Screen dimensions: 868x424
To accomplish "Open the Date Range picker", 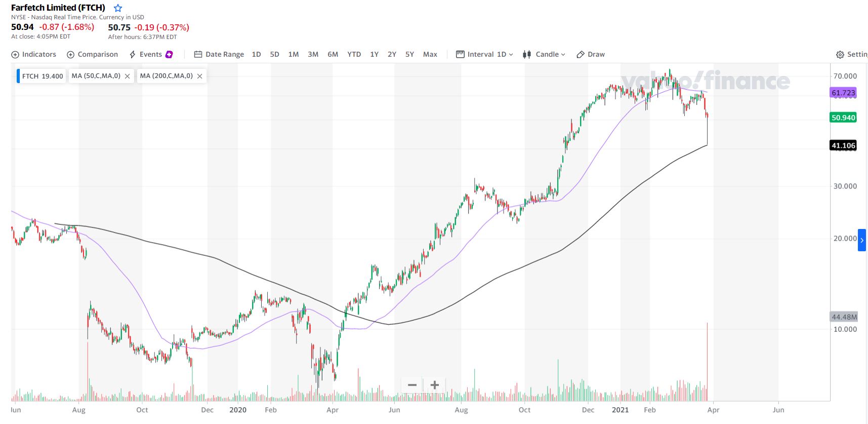I will tap(219, 54).
